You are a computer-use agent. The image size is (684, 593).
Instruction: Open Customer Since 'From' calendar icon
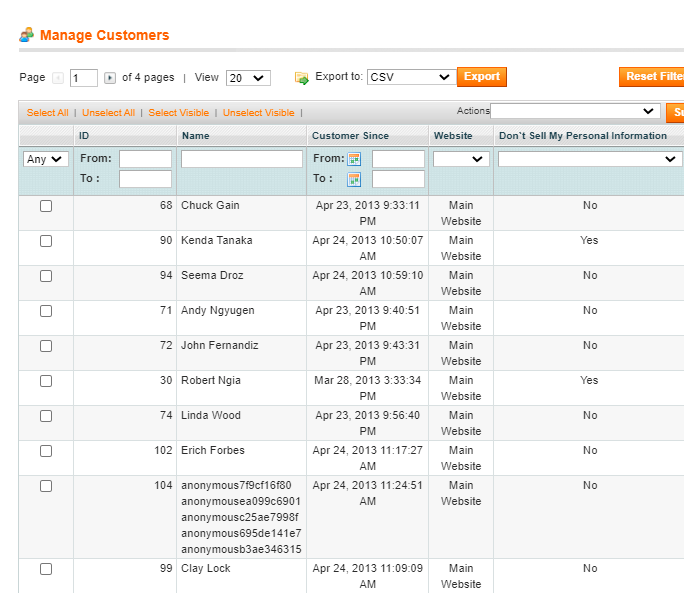tap(354, 159)
